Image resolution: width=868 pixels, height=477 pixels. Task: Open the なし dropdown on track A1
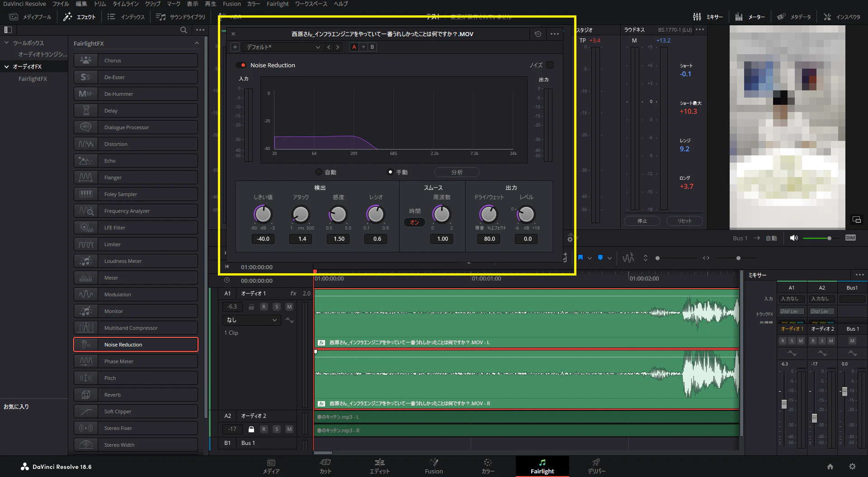[x=251, y=320]
